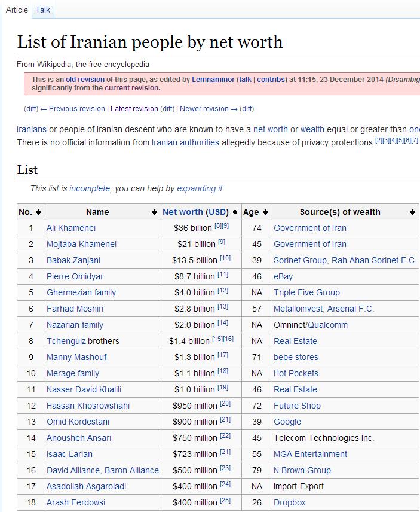The height and width of the screenshot is (512, 420).
Task: Sort by Source(s) of wealth arrows
Action: pos(412,212)
